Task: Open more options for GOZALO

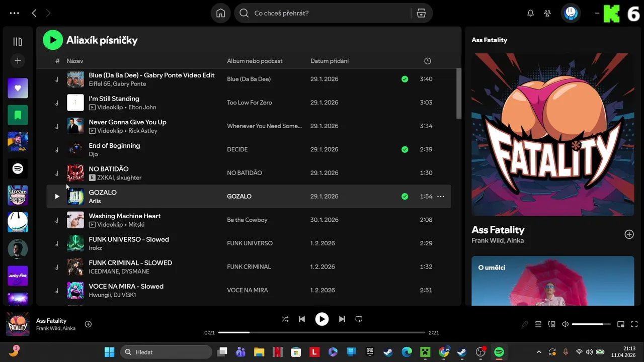Action: [441, 197]
